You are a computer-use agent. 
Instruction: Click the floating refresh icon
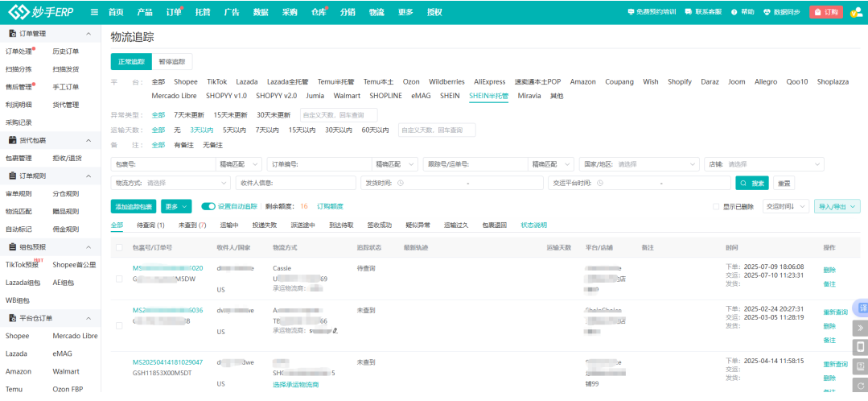pyautogui.click(x=861, y=386)
